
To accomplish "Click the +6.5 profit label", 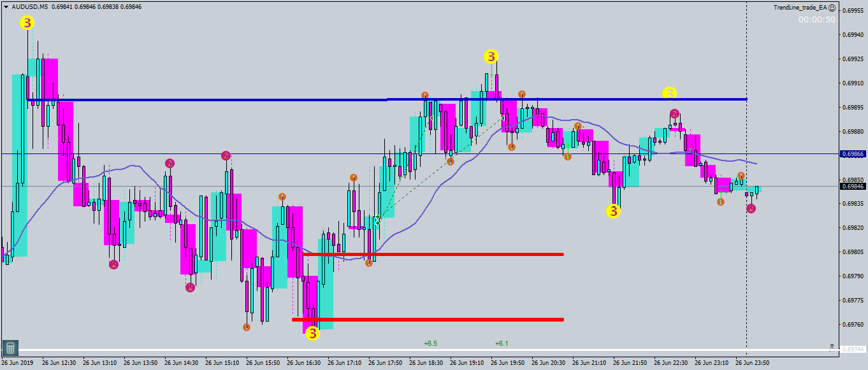I will 430,343.
